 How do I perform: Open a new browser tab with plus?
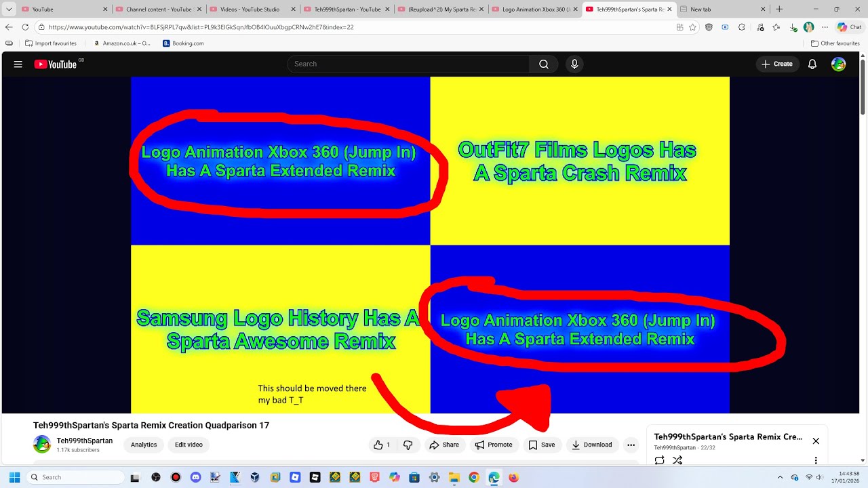click(x=779, y=9)
